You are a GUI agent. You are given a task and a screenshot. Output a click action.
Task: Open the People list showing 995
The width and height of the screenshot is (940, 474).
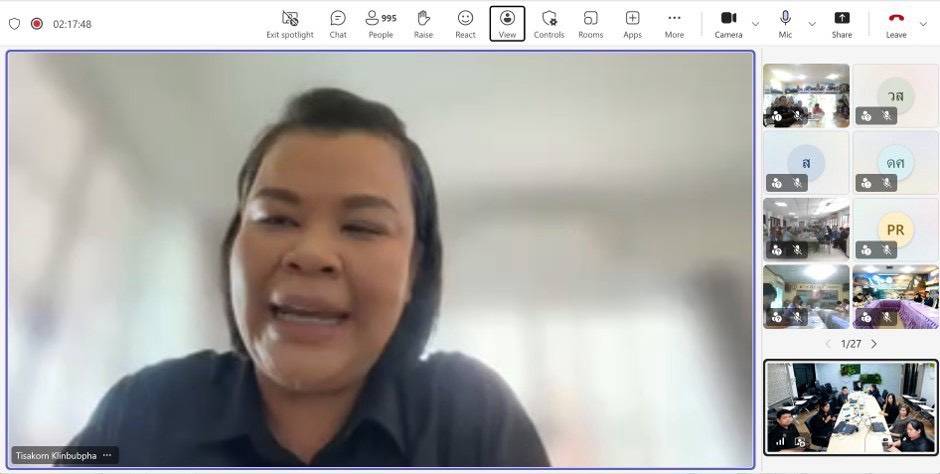[381, 25]
